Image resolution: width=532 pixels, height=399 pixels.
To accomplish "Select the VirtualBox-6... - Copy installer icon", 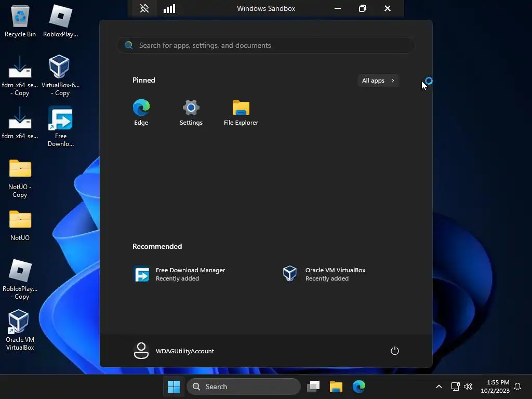I will (60, 76).
